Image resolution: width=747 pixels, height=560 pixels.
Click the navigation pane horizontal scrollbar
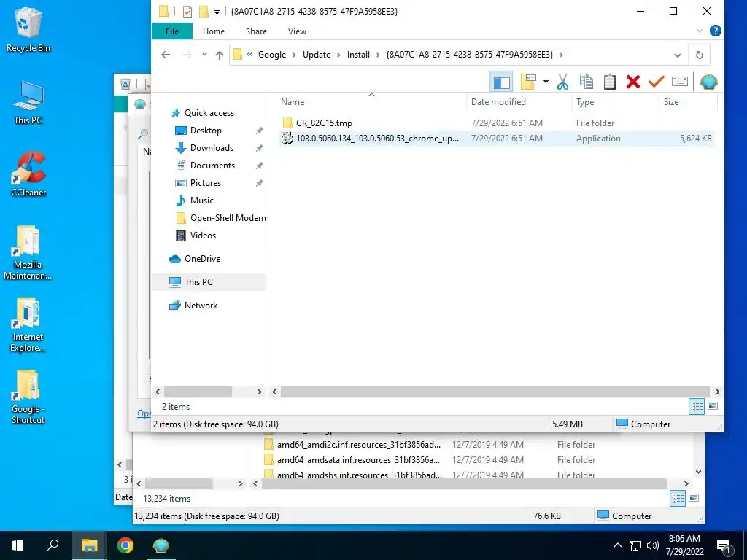pos(198,392)
